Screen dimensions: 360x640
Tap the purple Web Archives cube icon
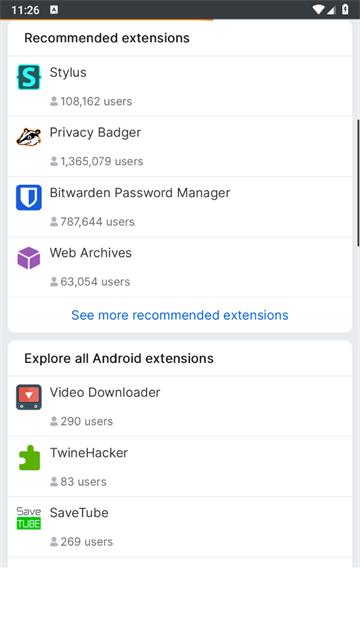[x=29, y=258]
